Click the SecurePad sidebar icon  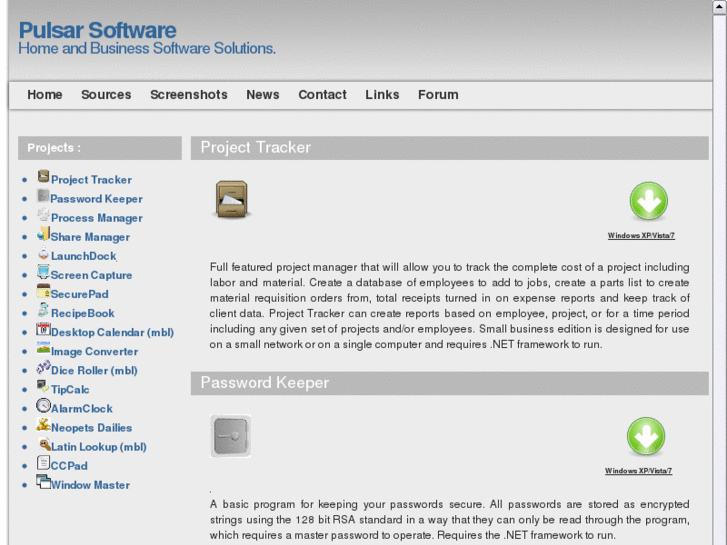43,291
